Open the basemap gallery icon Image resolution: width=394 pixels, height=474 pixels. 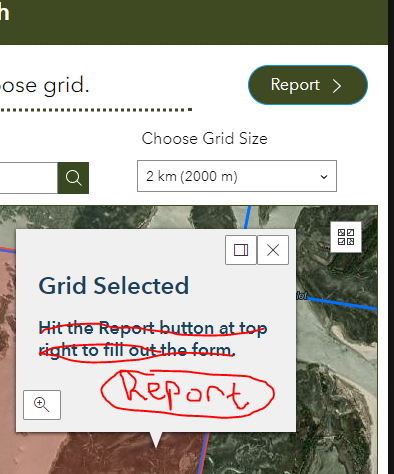346,237
